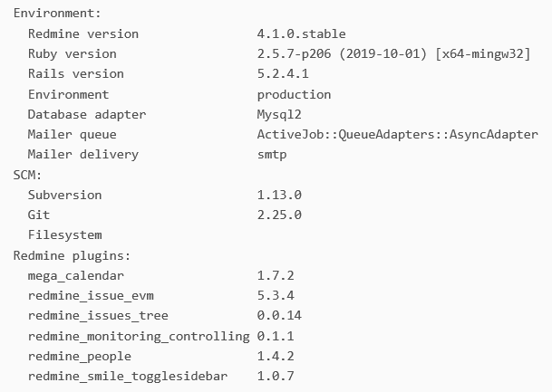Select the Filesystem entry

coord(64,234)
